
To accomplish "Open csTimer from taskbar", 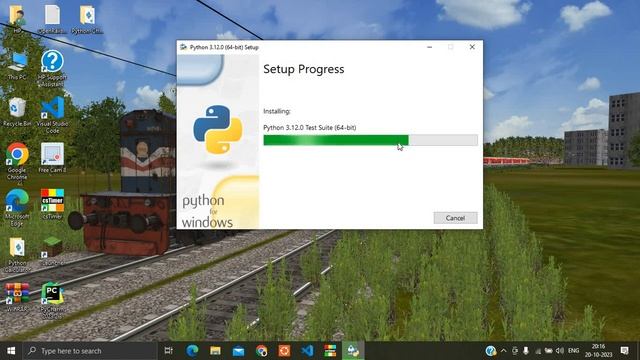I will [x=330, y=351].
